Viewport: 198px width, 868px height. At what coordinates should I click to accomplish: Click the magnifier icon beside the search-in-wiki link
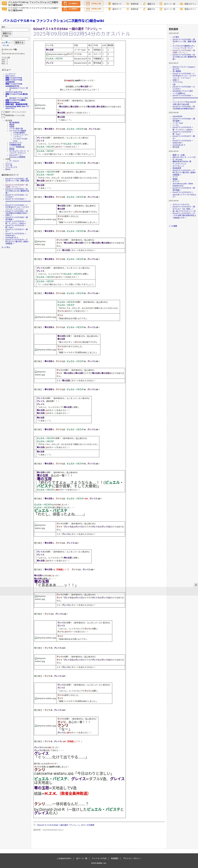(34, 825)
